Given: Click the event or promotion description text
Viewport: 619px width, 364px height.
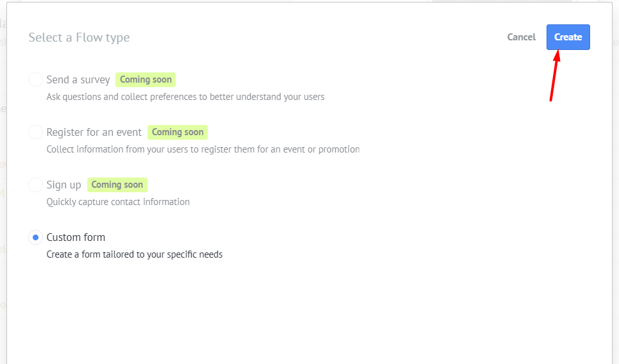Looking at the screenshot, I should click(203, 149).
